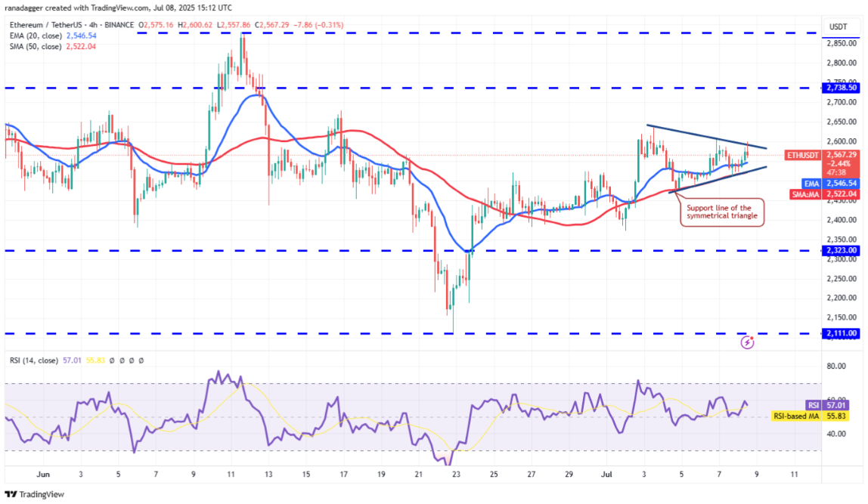Image resolution: width=868 pixels, height=504 pixels.
Task: Click the Jun label on the time axis
Action: click(x=43, y=474)
